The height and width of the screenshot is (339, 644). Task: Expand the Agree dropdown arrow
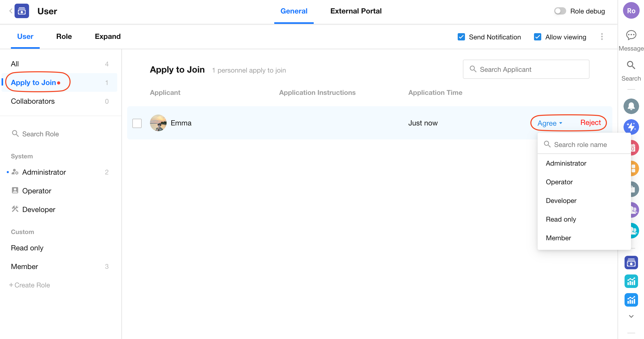(561, 123)
